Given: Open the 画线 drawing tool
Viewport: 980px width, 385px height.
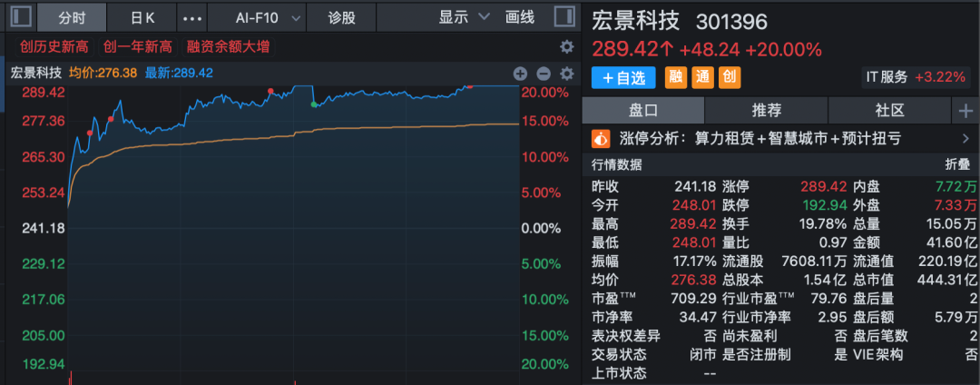Looking at the screenshot, I should (x=520, y=17).
